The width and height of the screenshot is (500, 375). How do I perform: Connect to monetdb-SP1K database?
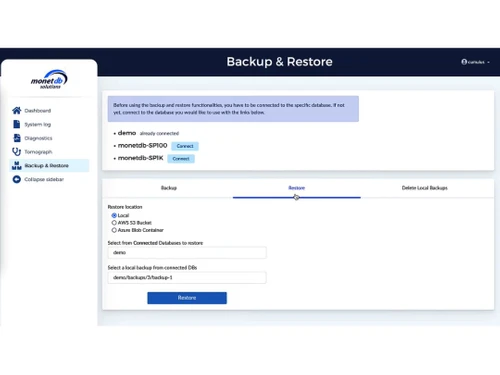181,159
